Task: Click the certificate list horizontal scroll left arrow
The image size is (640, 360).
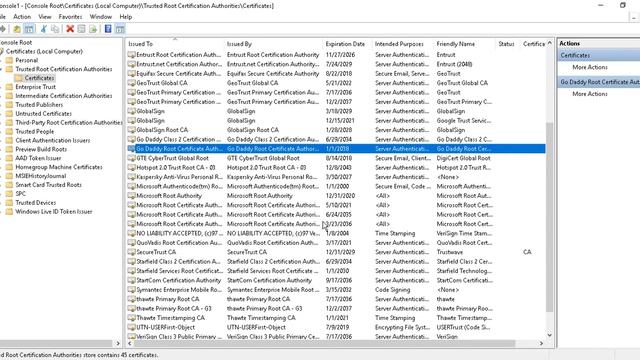Action: click(129, 344)
